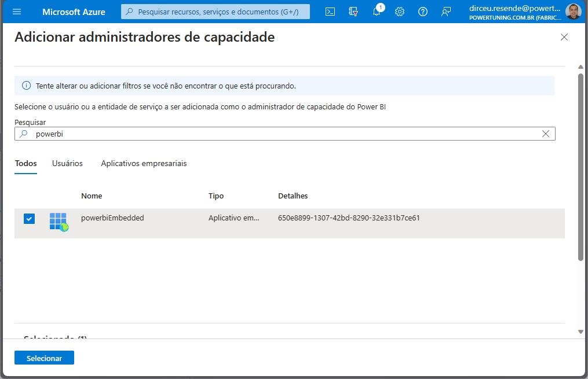Click the Feedback icon in the header
The image size is (588, 379).
(446, 12)
